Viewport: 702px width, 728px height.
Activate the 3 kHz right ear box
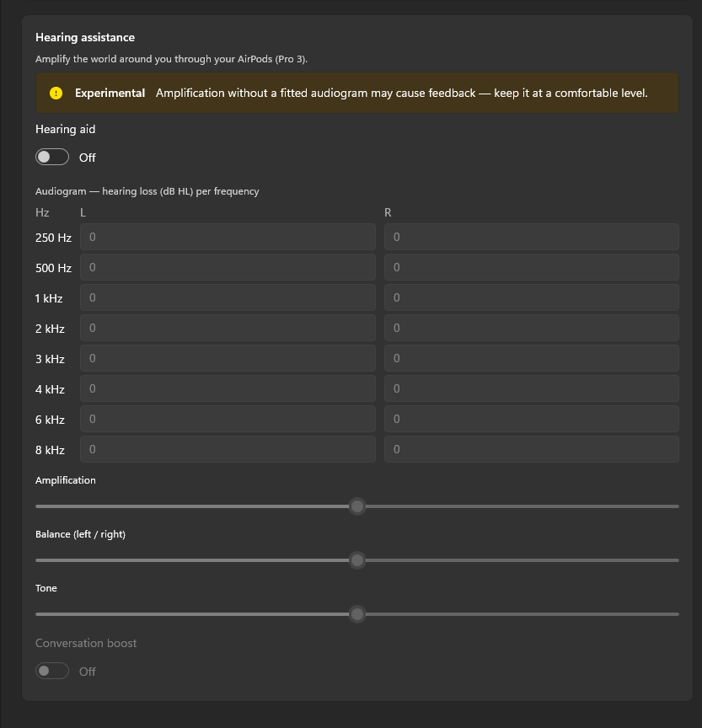pyautogui.click(x=532, y=358)
